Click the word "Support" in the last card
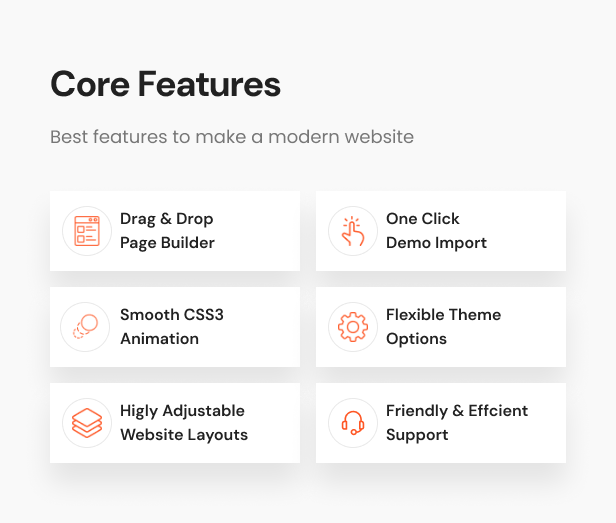 coord(417,435)
